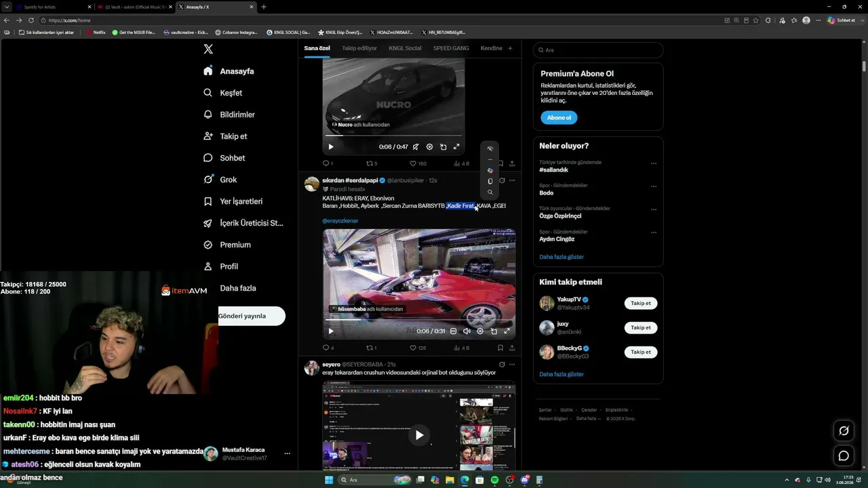Like the post with 160 likes
Screen dimensions: 868x488
tap(418, 163)
